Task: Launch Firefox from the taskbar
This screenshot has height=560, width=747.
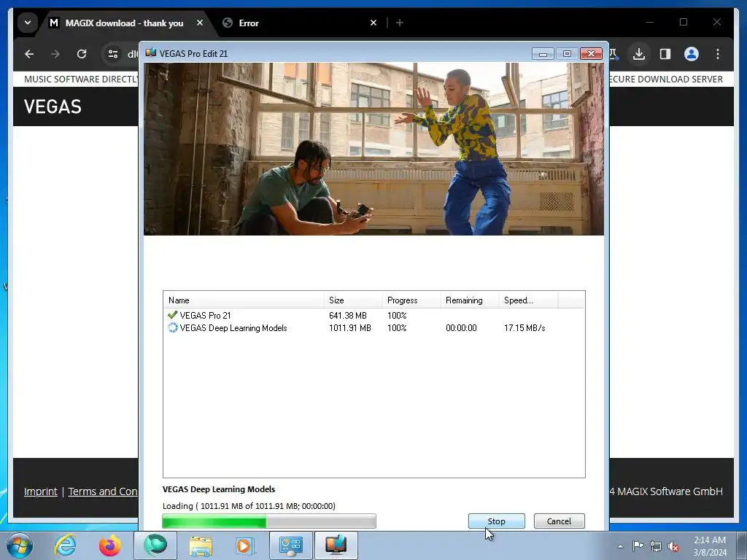Action: click(x=110, y=545)
